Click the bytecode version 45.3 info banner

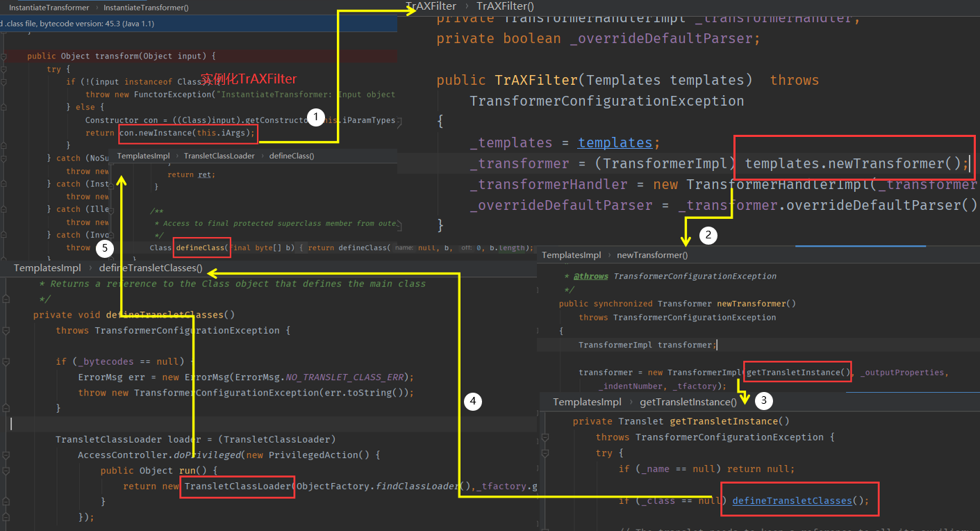198,24
